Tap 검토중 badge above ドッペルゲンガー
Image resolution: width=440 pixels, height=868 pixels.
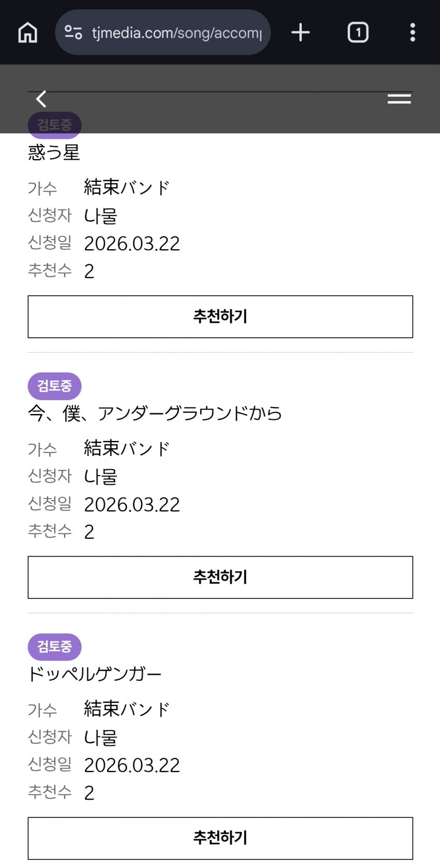(x=54, y=646)
